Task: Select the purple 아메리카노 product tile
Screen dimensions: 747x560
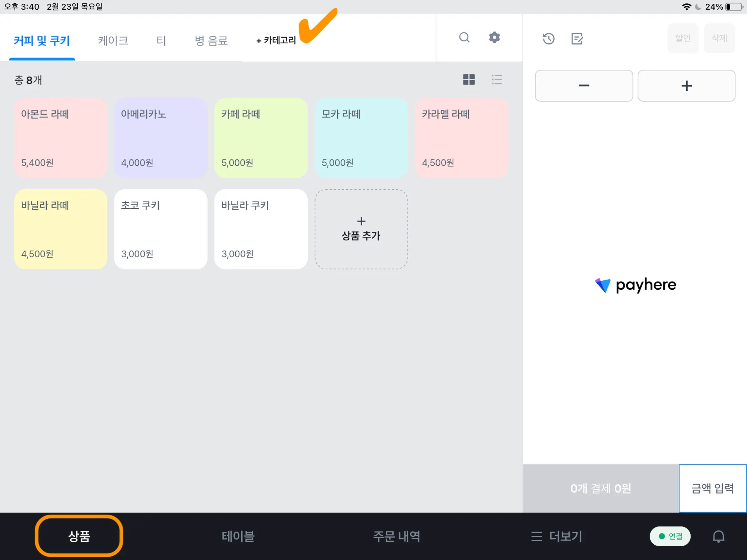Action: 161,138
